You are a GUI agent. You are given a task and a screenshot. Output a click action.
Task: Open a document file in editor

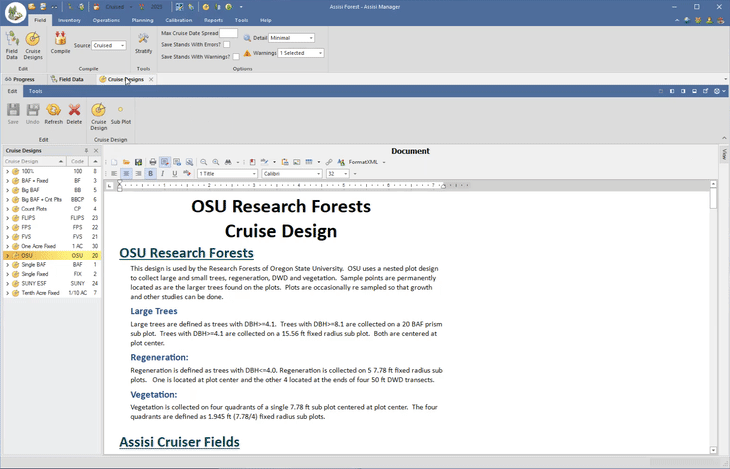[x=126, y=162]
